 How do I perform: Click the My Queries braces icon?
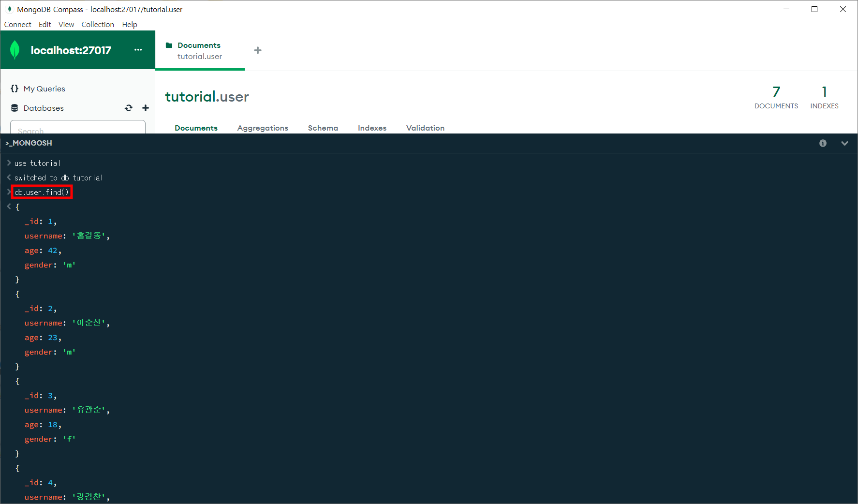pos(15,89)
